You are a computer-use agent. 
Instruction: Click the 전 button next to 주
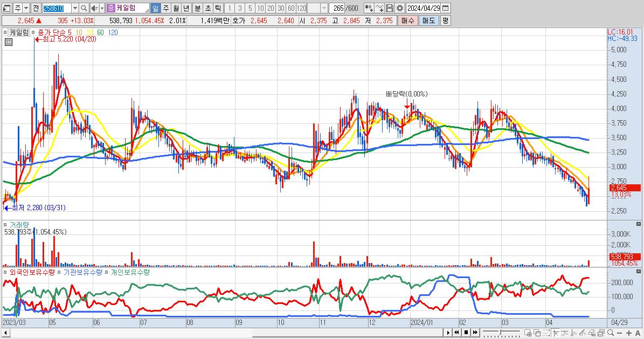(36, 8)
